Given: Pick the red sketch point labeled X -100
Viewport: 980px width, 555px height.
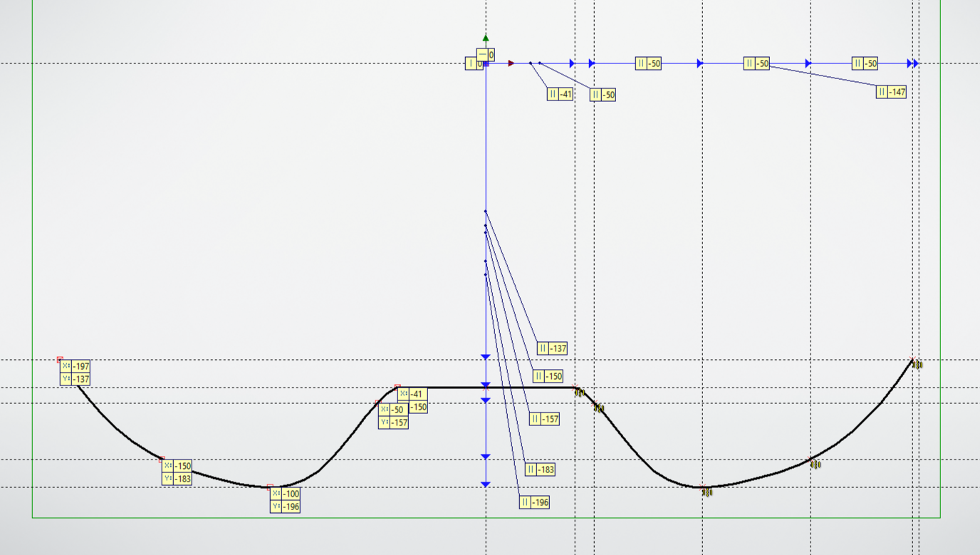Looking at the screenshot, I should 270,487.
